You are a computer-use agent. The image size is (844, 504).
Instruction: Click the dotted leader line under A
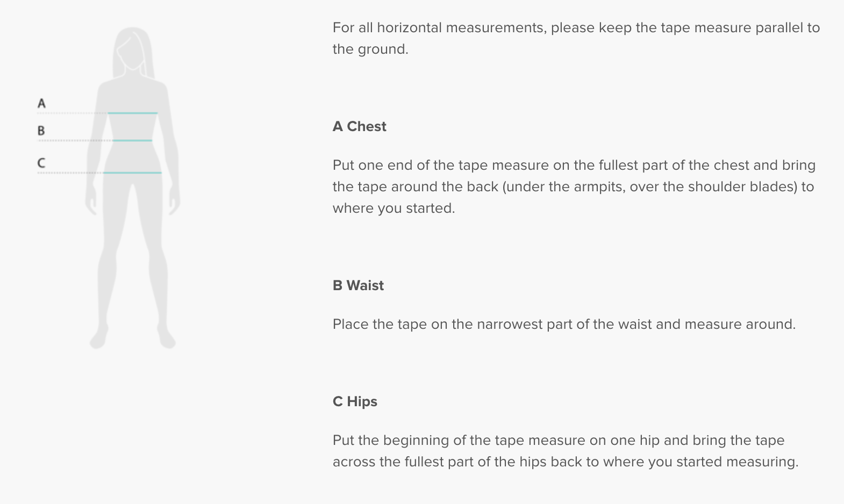click(71, 113)
